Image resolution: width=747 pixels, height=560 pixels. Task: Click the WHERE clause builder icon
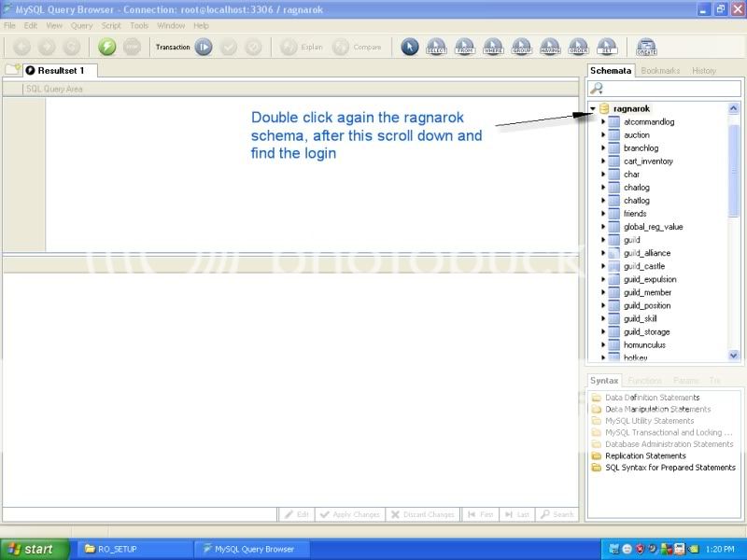(493, 47)
